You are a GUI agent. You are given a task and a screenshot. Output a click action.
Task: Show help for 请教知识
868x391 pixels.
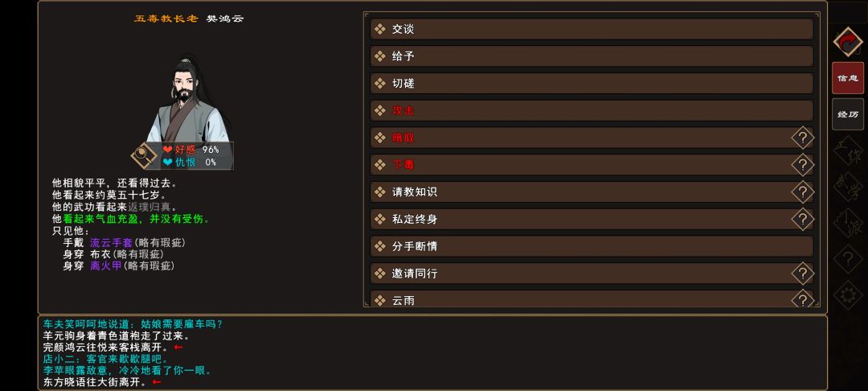(x=802, y=192)
